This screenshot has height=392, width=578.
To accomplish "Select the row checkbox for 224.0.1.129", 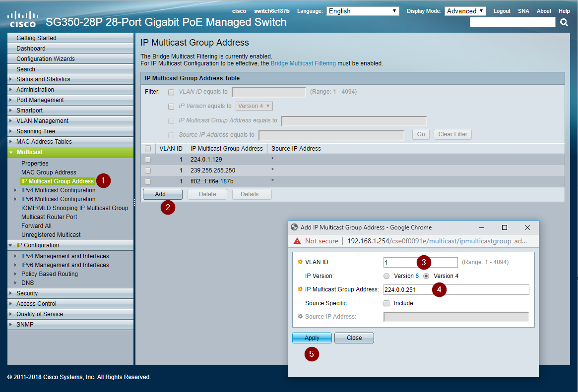I will [x=148, y=160].
